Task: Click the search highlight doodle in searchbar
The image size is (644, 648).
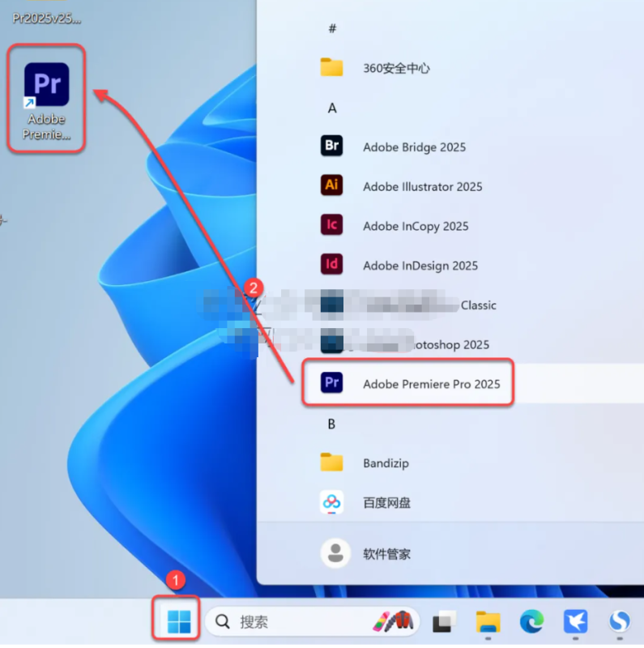Action: tap(393, 620)
